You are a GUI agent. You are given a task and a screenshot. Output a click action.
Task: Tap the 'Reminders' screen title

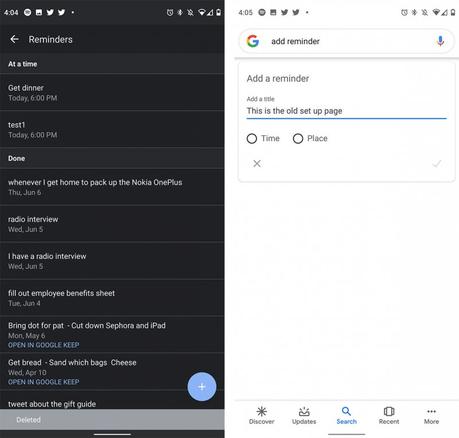tap(50, 39)
